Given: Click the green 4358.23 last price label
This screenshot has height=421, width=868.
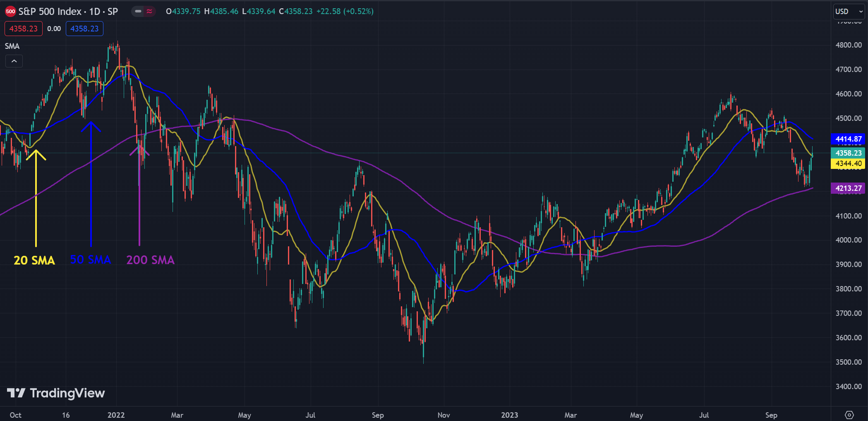Looking at the screenshot, I should click(x=848, y=153).
